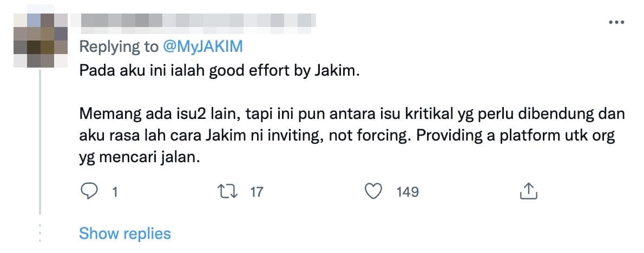The height and width of the screenshot is (253, 644).
Task: Open the blurred username at top
Action: (193, 21)
